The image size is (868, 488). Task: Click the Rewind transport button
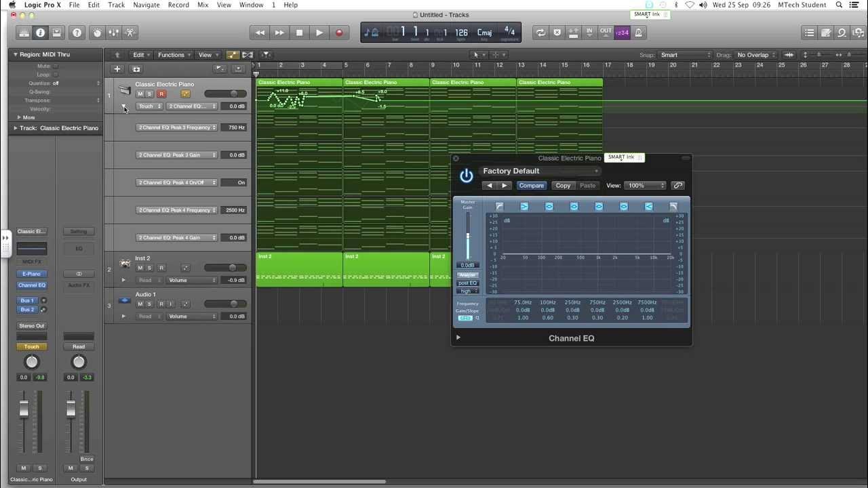click(260, 33)
